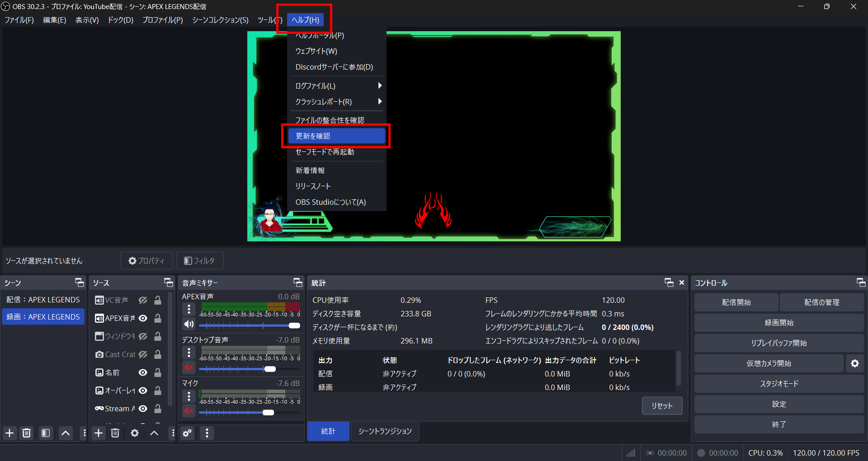
Task: Hide the Stream source via eye icon
Action: tap(143, 409)
